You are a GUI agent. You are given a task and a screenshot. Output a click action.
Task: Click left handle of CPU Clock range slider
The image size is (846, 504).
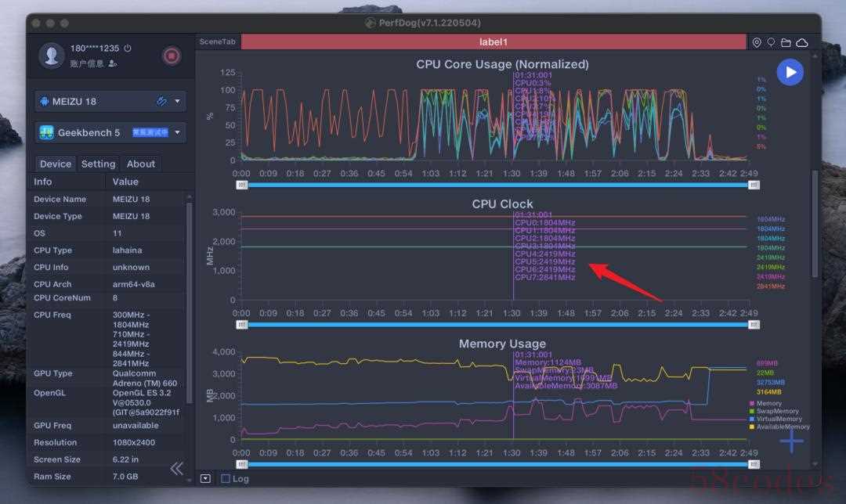tap(242, 325)
